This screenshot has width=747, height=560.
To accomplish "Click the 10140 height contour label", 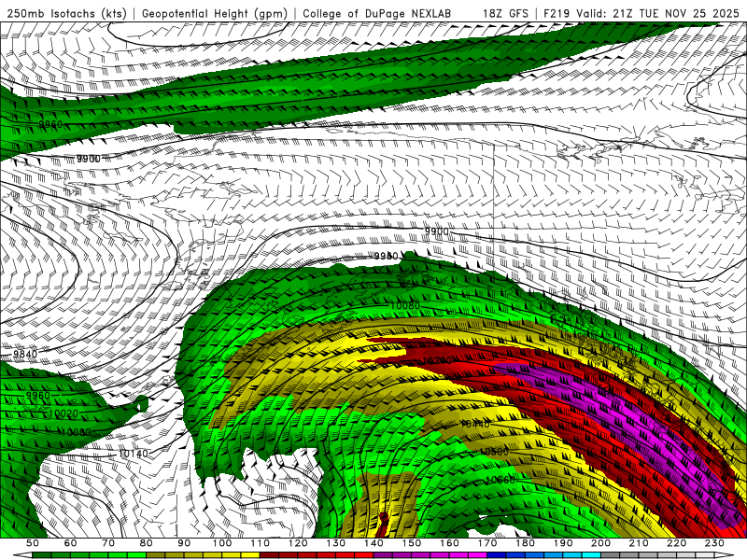I will point(133,454).
